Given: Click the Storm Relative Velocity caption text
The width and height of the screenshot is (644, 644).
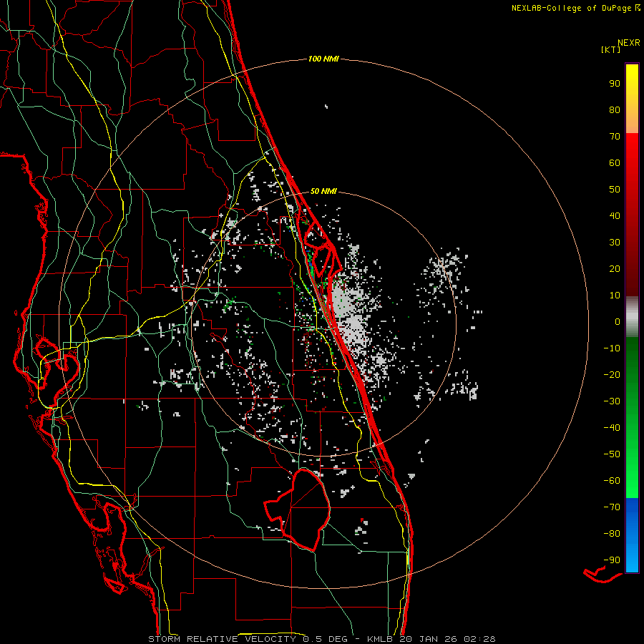Looking at the screenshot, I should [321, 639].
